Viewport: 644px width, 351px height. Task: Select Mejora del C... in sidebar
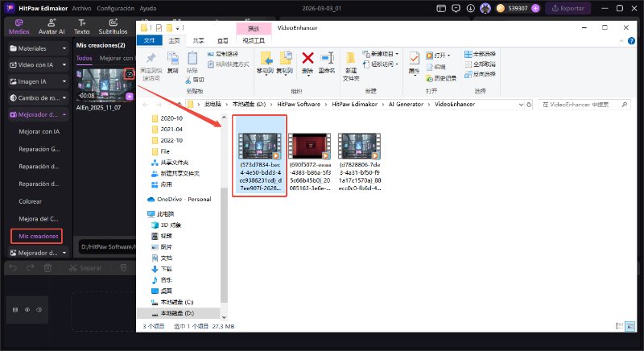[38, 219]
